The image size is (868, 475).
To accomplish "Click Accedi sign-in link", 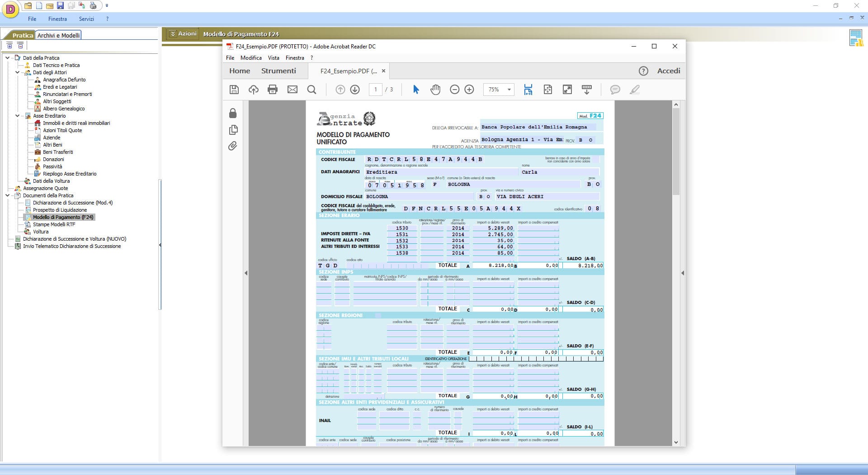I will tap(669, 71).
